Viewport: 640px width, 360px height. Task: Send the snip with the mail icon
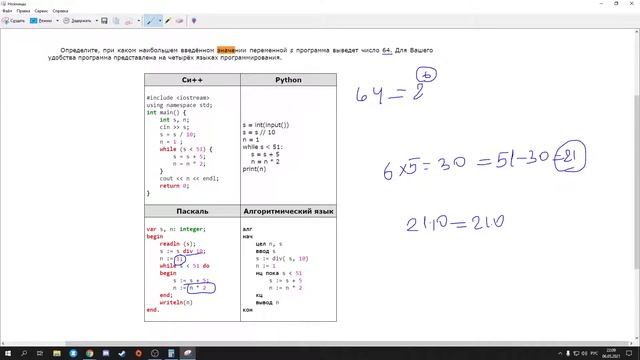tap(129, 21)
